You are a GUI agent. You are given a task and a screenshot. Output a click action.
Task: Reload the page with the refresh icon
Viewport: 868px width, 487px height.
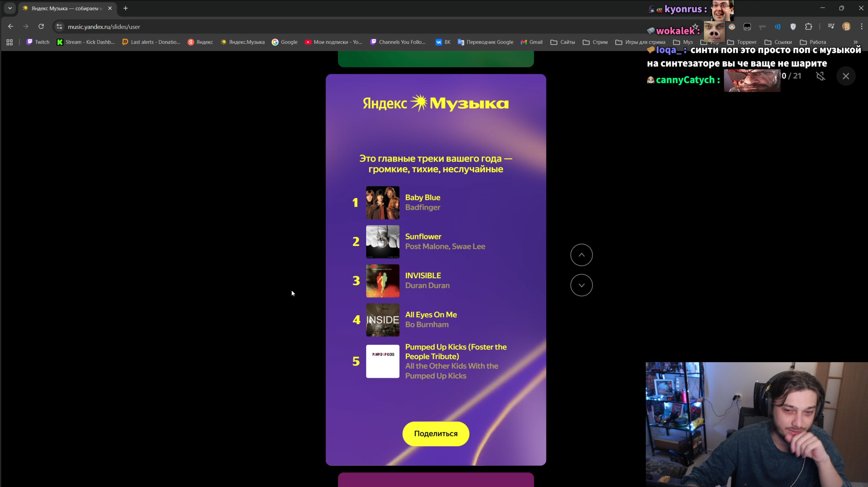click(x=41, y=26)
